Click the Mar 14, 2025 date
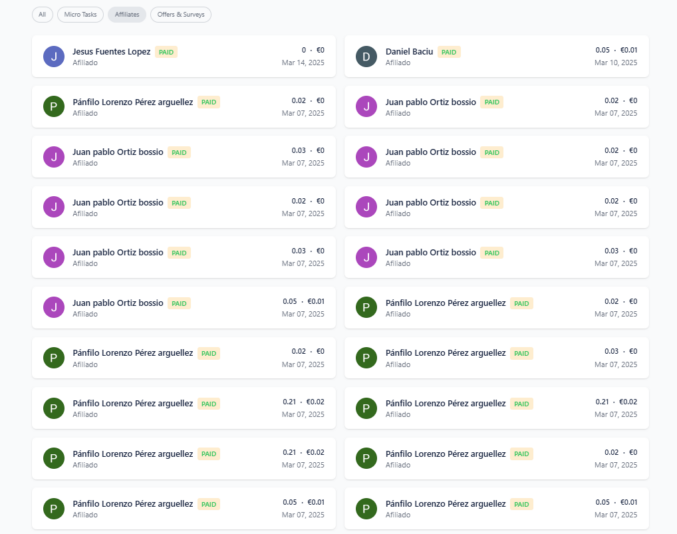The height and width of the screenshot is (534, 677). pyautogui.click(x=303, y=63)
